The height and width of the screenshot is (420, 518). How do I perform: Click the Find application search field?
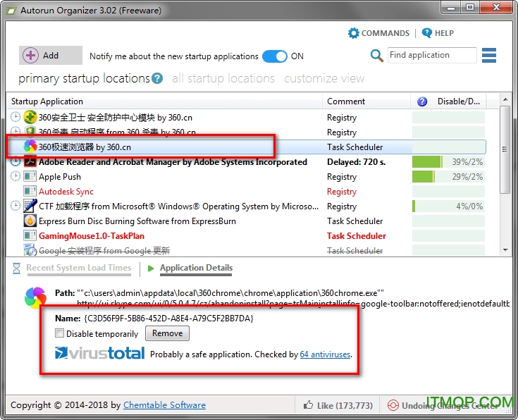pos(431,55)
